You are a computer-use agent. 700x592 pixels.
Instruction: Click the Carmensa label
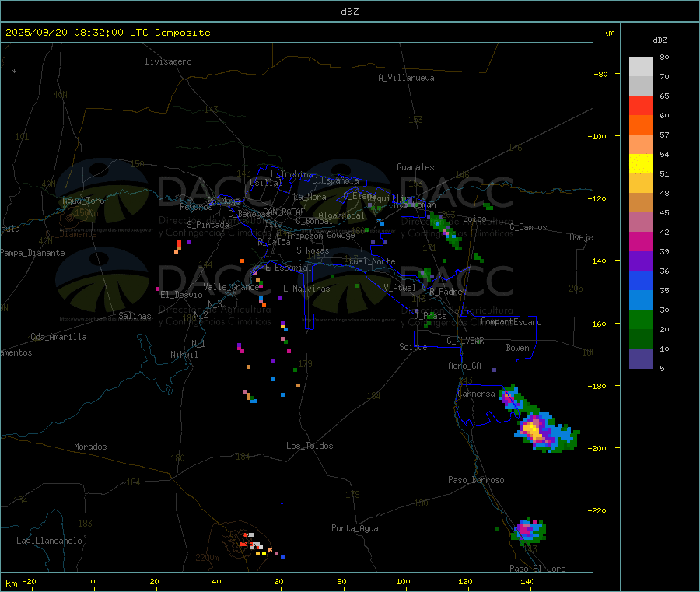coord(476,394)
